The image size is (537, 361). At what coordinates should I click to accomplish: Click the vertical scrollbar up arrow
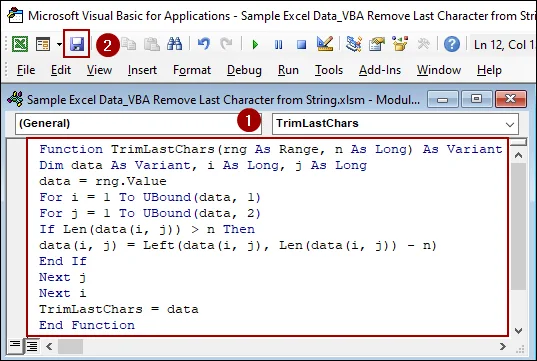[x=518, y=155]
